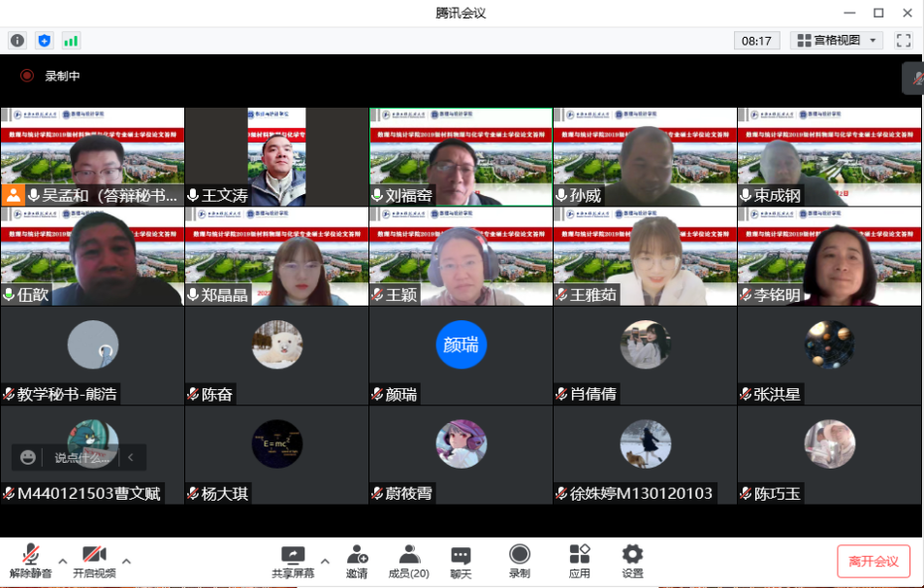Image resolution: width=924 pixels, height=588 pixels.
Task: Enter fullscreen mode using top-right icon
Action: [x=904, y=41]
